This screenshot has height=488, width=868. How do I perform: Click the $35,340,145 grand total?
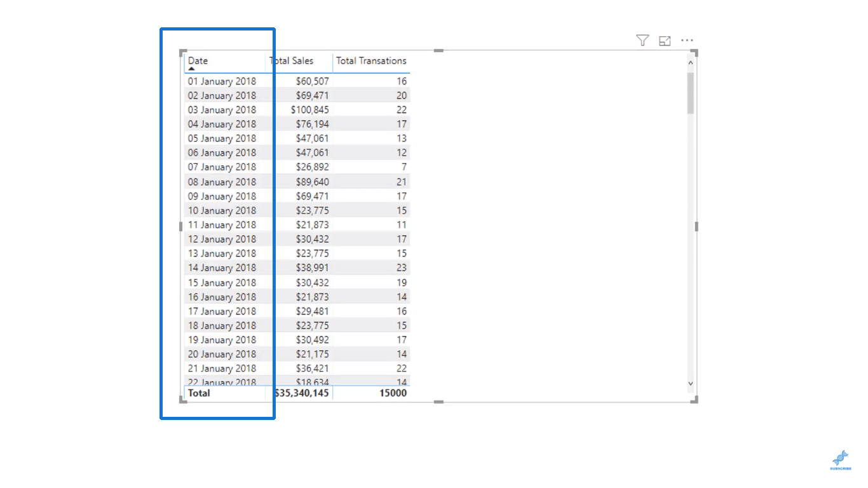302,393
